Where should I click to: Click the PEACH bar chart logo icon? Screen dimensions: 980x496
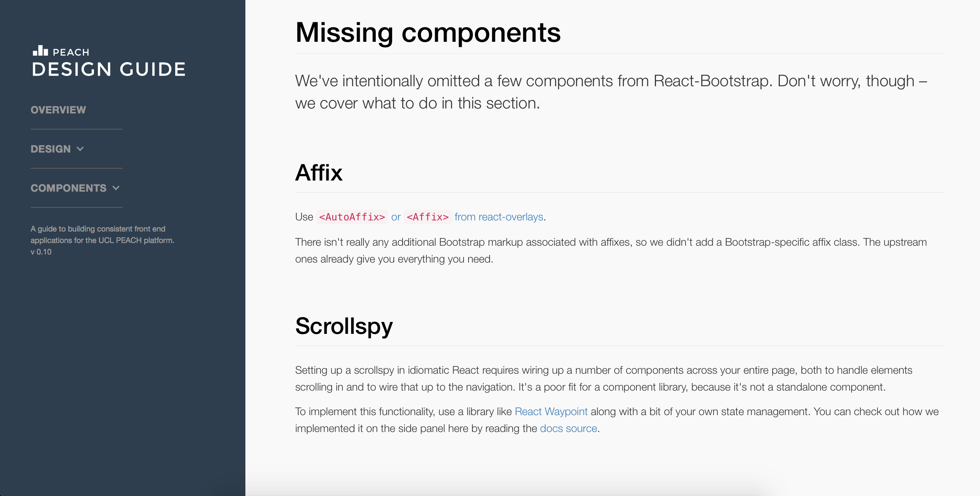point(40,51)
